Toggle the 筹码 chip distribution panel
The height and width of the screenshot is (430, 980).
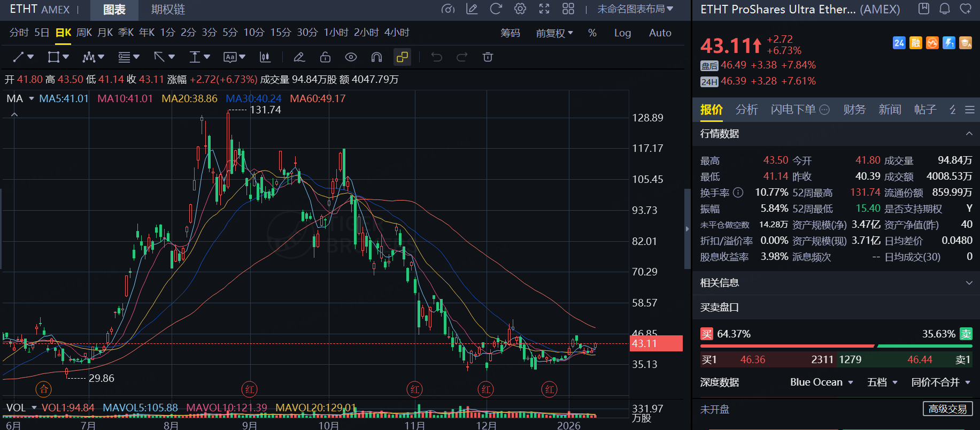(x=510, y=33)
